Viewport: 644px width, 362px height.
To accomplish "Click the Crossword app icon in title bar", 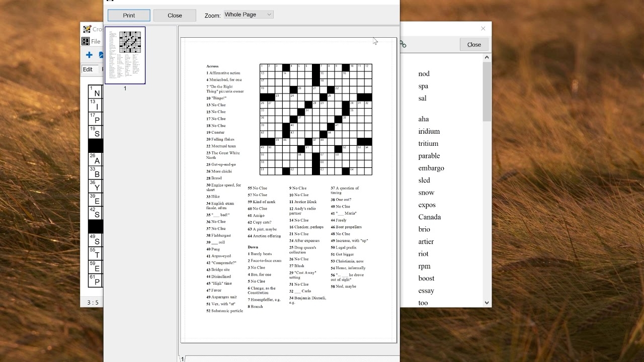I will 87,29.
